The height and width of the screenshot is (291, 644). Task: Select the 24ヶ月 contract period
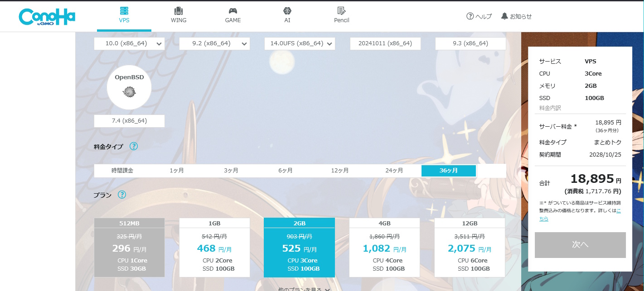394,171
